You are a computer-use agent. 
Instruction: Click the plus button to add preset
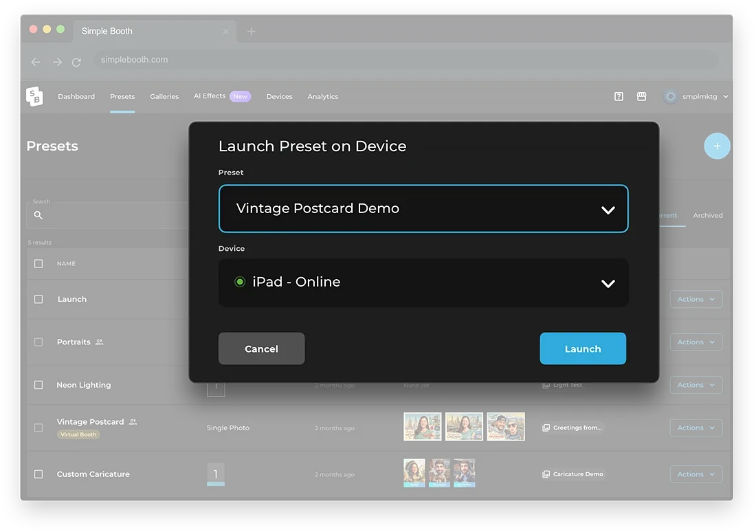717,146
